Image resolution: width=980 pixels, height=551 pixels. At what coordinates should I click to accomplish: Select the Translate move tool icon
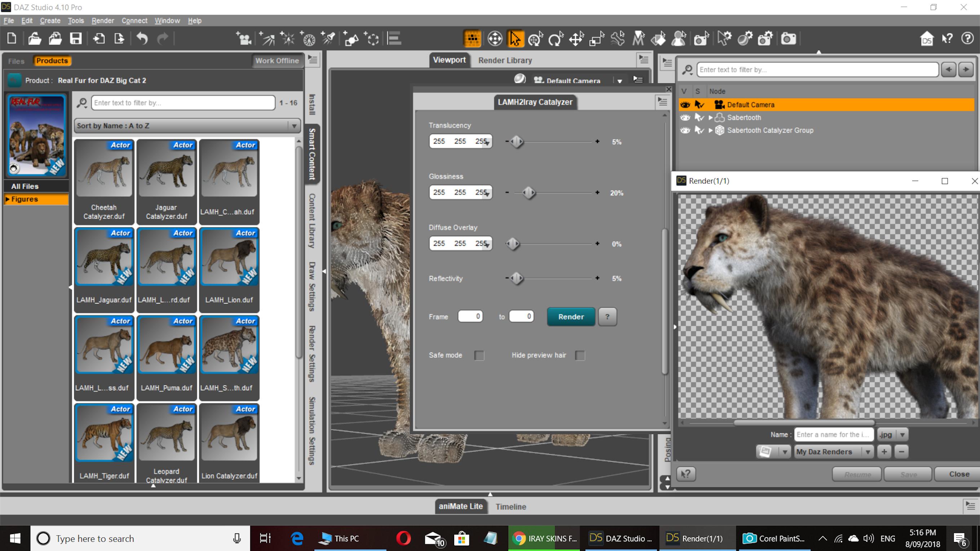pos(576,39)
